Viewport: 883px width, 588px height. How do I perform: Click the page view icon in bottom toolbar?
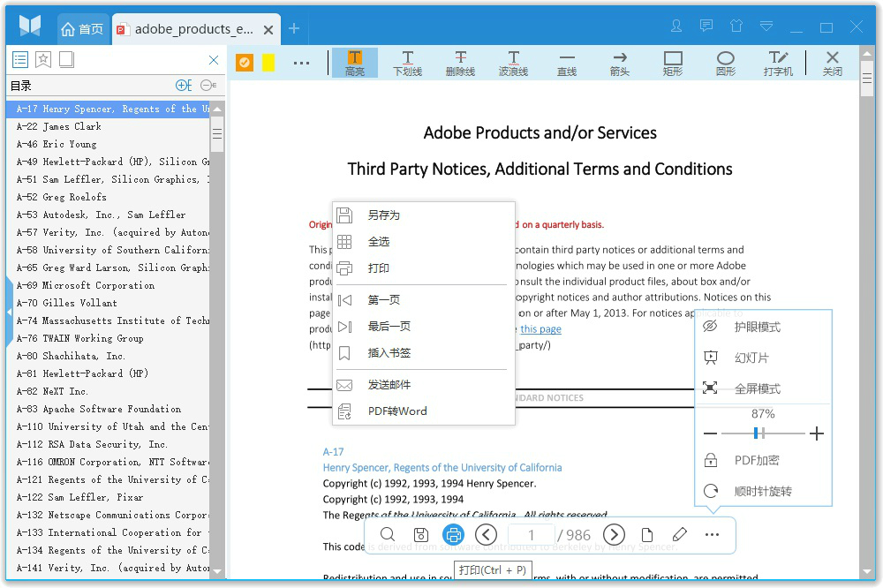pos(647,534)
